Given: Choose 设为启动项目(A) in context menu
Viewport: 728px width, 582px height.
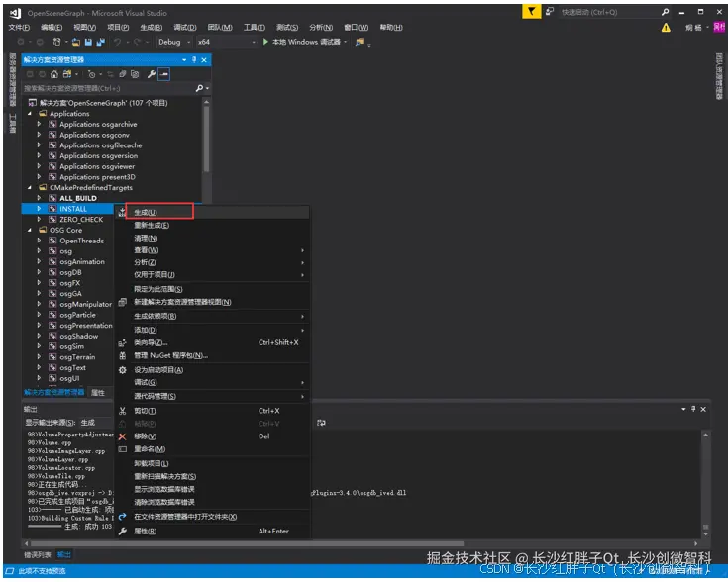Looking at the screenshot, I should (212, 370).
